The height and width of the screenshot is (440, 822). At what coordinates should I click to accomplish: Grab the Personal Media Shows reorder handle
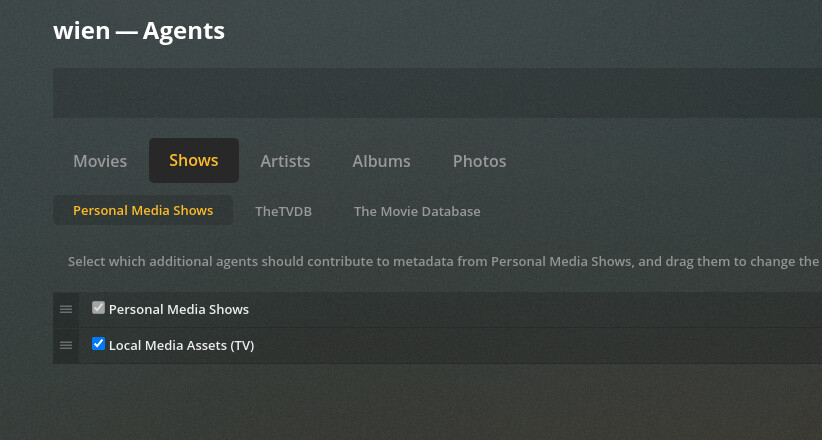point(66,309)
